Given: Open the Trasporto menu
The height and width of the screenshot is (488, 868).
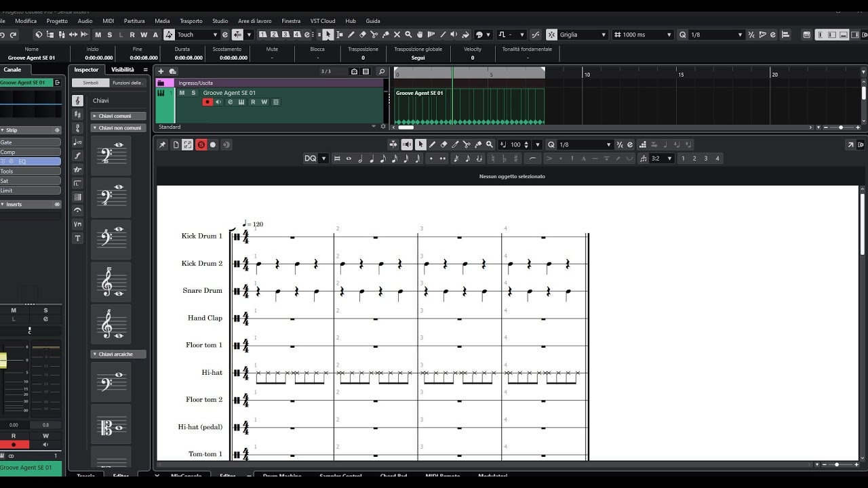Looking at the screenshot, I should (191, 21).
